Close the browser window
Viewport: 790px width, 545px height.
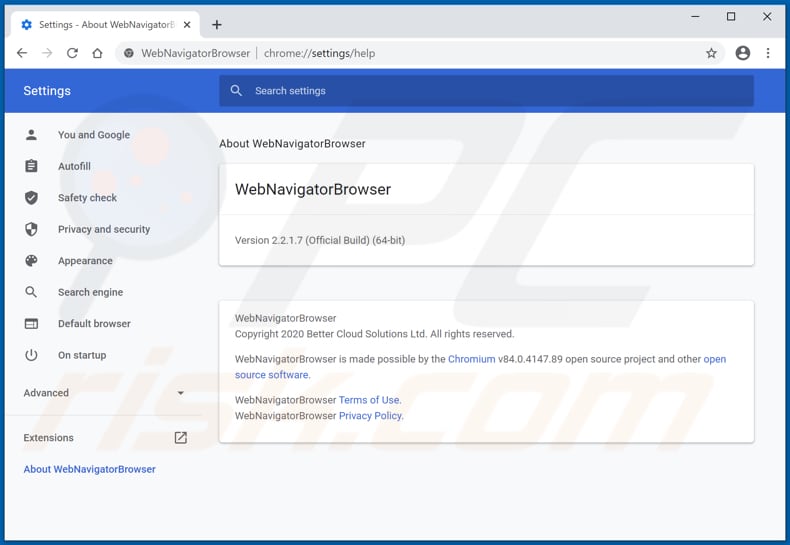767,17
